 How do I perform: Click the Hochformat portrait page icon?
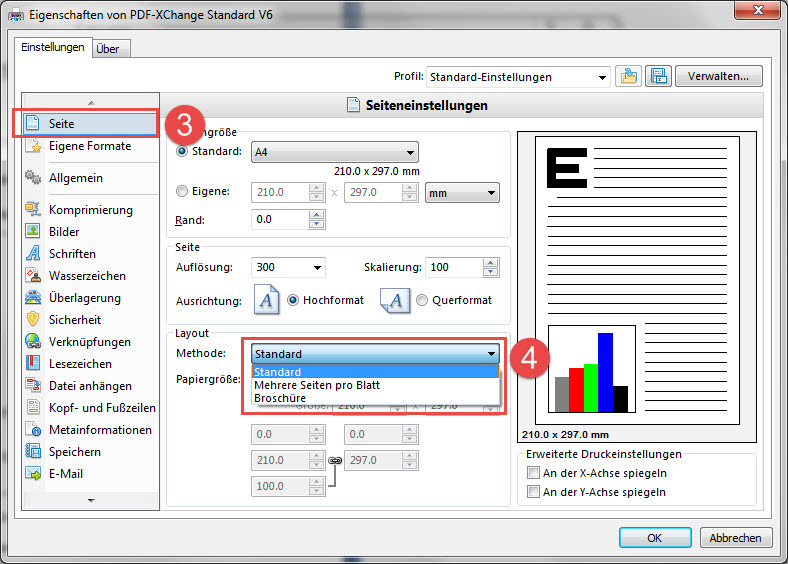coord(266,300)
